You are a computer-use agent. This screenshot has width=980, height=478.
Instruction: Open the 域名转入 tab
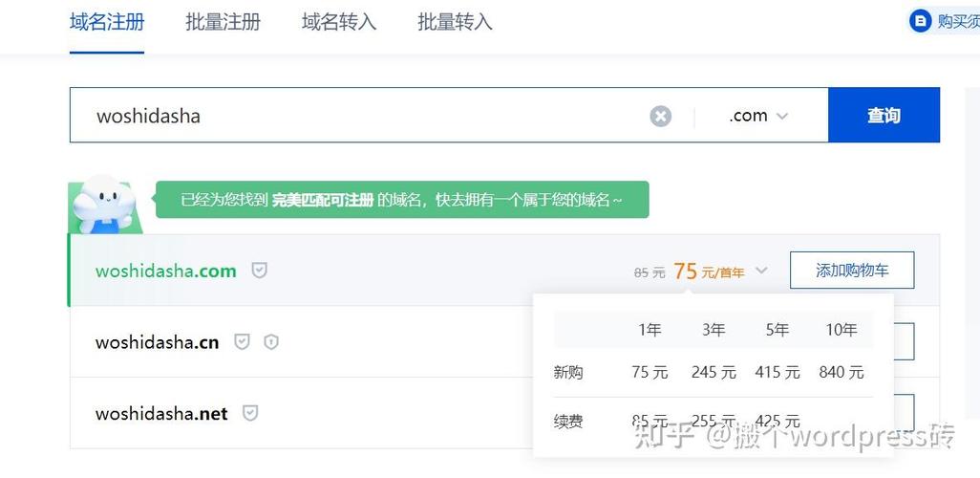pos(339,22)
